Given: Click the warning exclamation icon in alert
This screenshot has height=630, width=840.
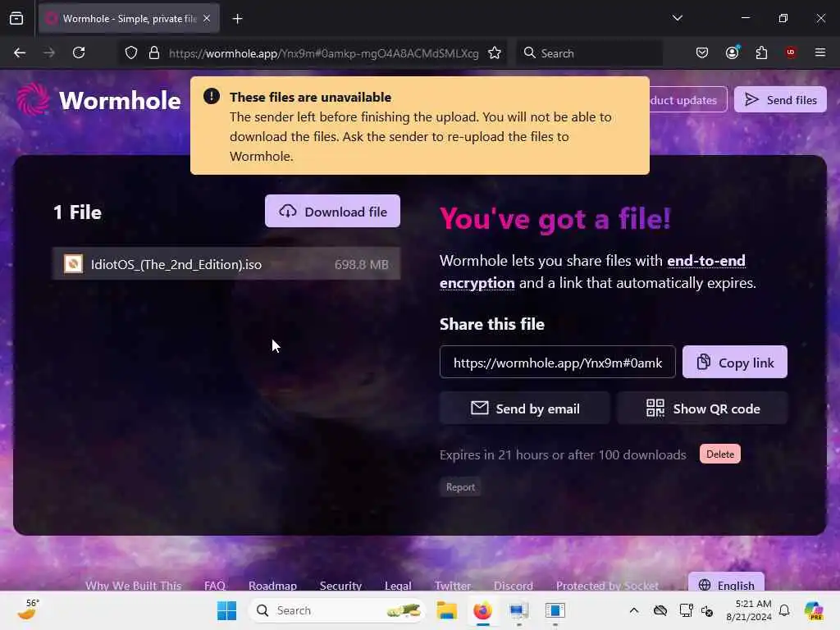Looking at the screenshot, I should click(x=212, y=96).
